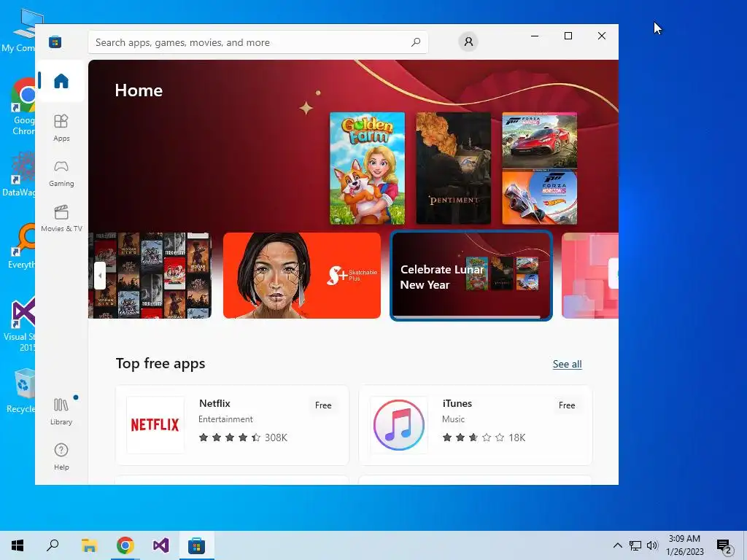Open taskbar search magnifier
The height and width of the screenshot is (560, 747).
53,545
